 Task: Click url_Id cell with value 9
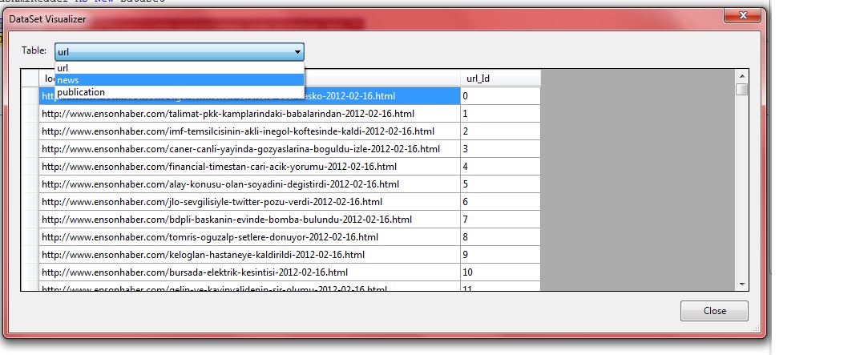tap(500, 255)
